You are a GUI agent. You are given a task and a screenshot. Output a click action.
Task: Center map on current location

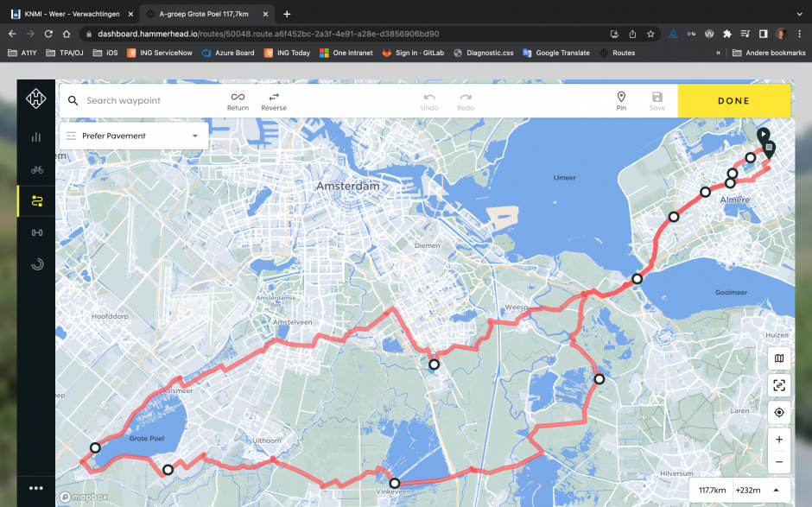coord(779,412)
